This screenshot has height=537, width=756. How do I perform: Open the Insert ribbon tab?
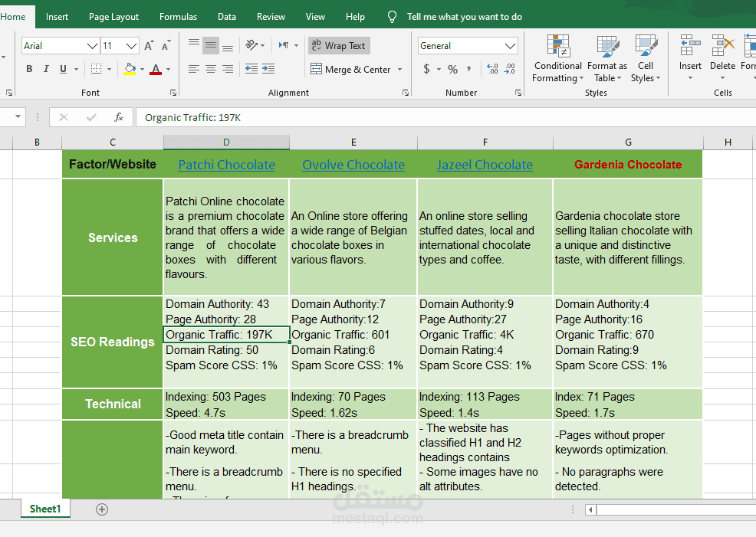click(57, 17)
